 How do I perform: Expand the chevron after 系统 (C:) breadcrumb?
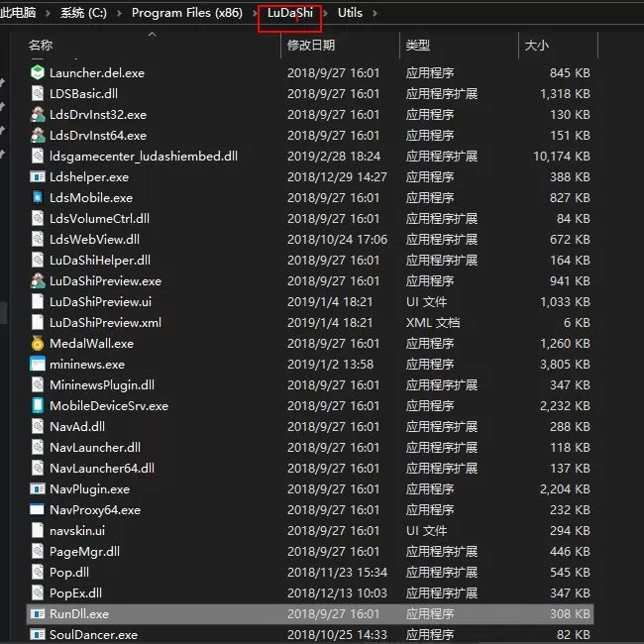(120, 13)
